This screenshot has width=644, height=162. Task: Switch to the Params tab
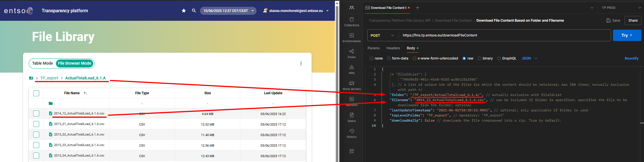tap(373, 48)
